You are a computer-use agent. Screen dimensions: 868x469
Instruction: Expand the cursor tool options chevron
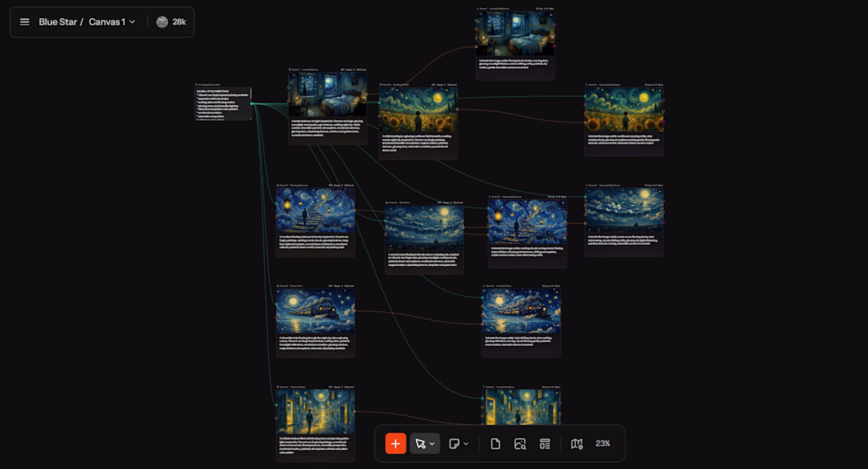432,444
